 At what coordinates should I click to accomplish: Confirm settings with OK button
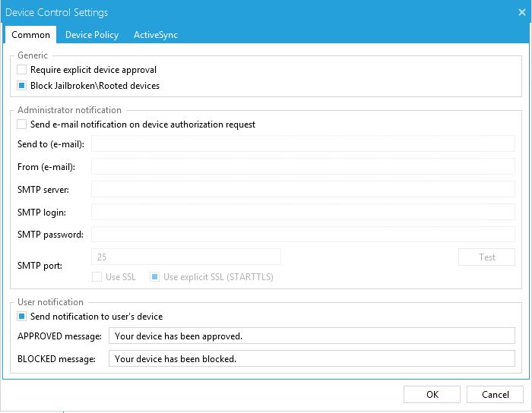click(432, 394)
